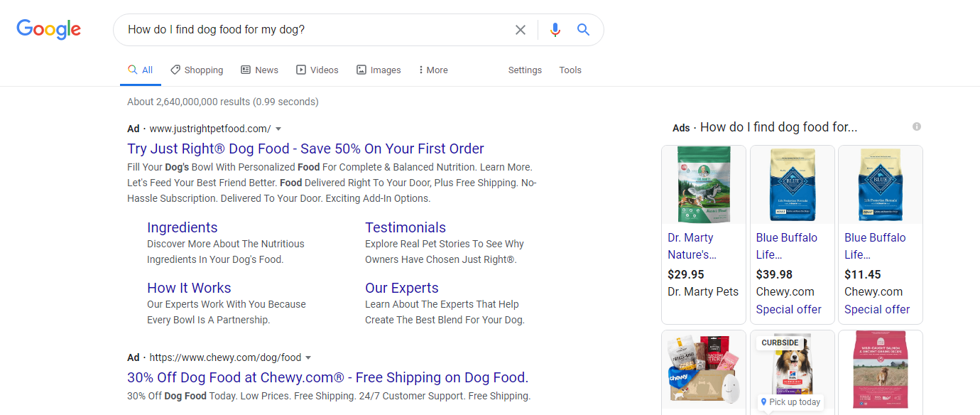The height and width of the screenshot is (415, 980).
Task: Open the How It Works sitelink
Action: pyautogui.click(x=189, y=288)
